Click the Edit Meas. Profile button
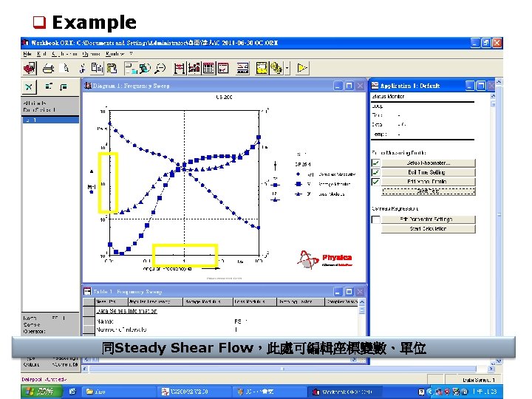The height and width of the screenshot is (399, 532). point(428,182)
